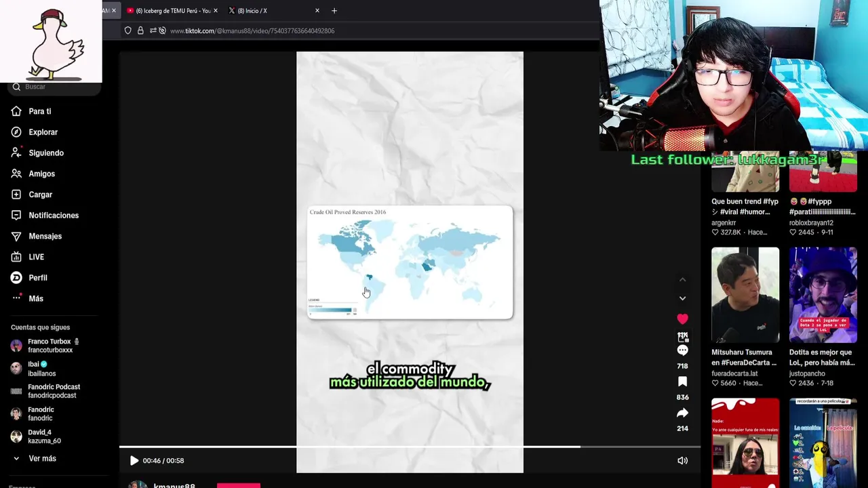Play the paused video
This screenshot has height=488, width=868.
[x=134, y=460]
